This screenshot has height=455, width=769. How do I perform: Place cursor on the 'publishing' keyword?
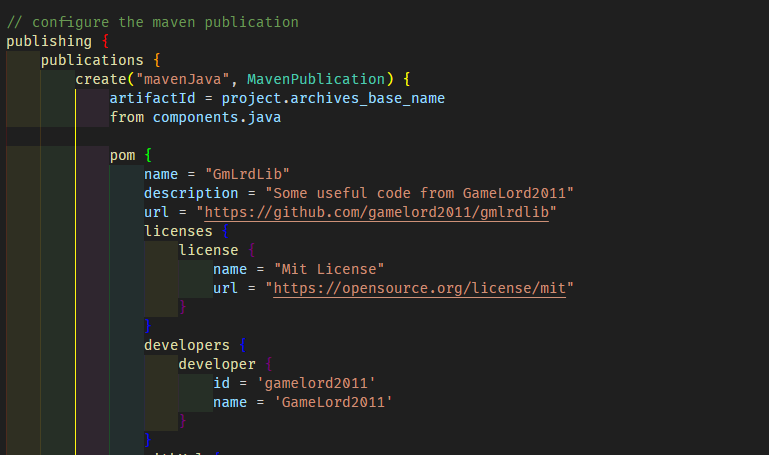pyautogui.click(x=48, y=41)
